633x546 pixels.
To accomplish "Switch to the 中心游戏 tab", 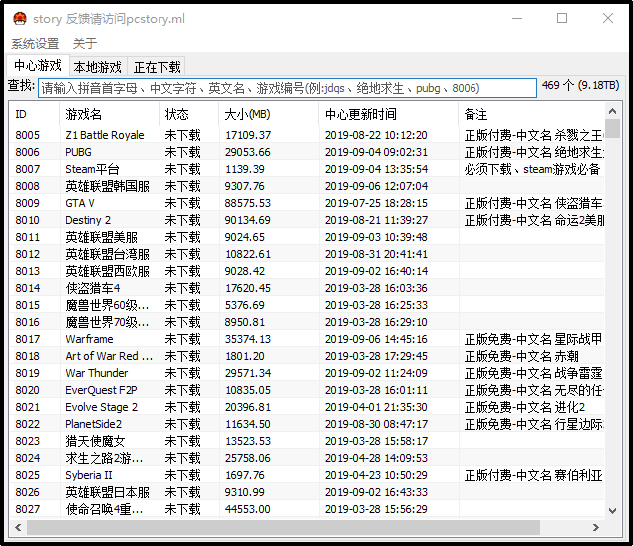I will [38, 65].
